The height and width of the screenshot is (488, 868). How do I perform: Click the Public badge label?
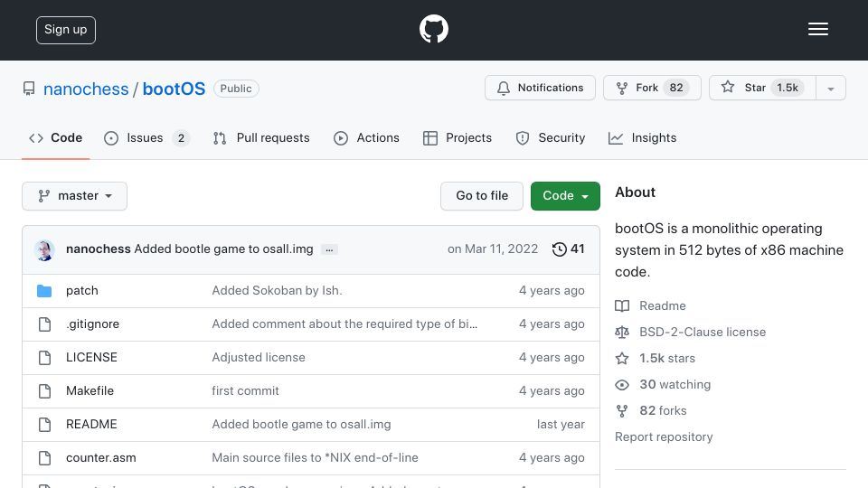point(236,89)
